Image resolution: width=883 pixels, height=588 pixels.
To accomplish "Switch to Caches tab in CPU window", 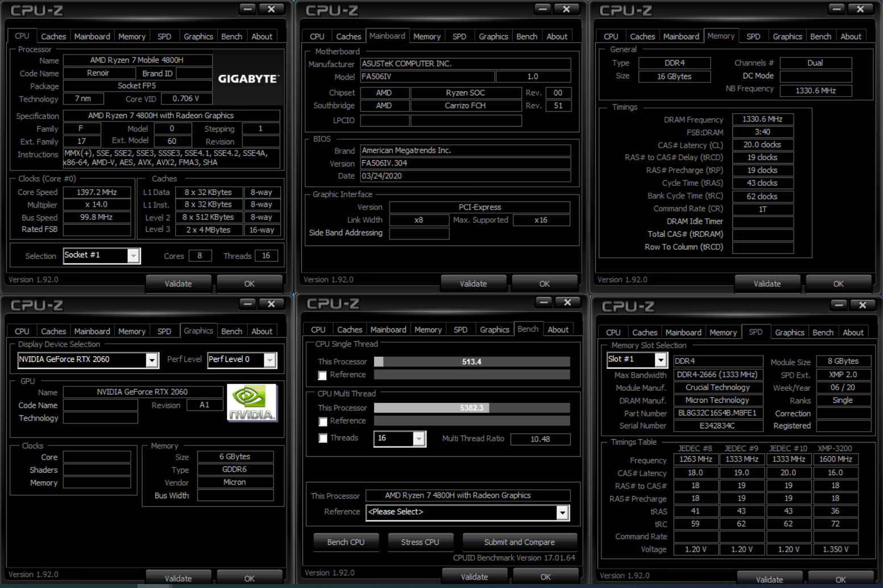I will (53, 36).
